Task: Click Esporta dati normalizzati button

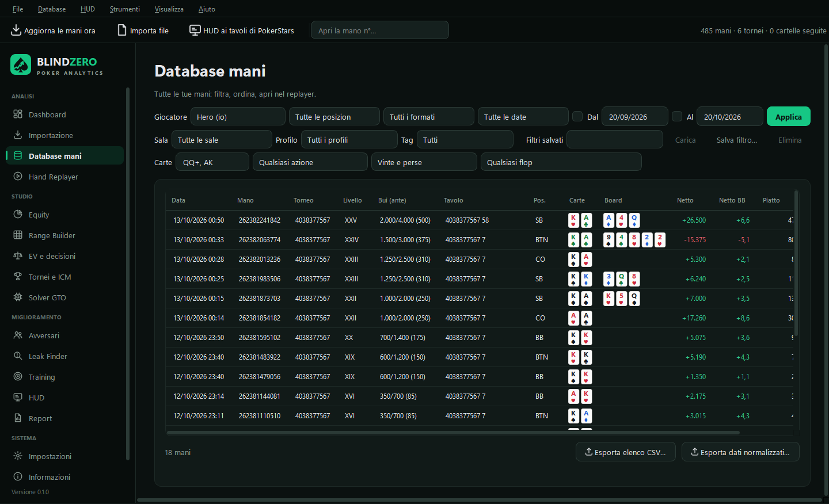Action: 740,452
